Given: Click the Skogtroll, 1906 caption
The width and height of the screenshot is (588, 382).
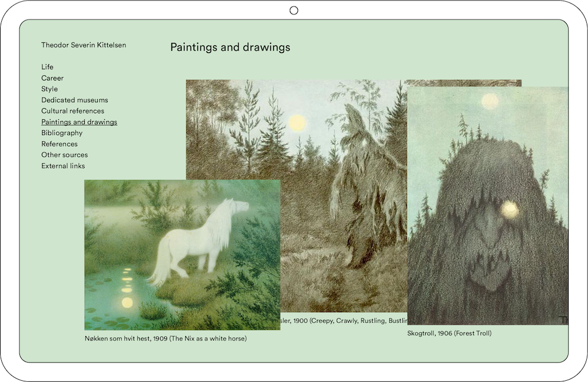Looking at the screenshot, I should (449, 333).
